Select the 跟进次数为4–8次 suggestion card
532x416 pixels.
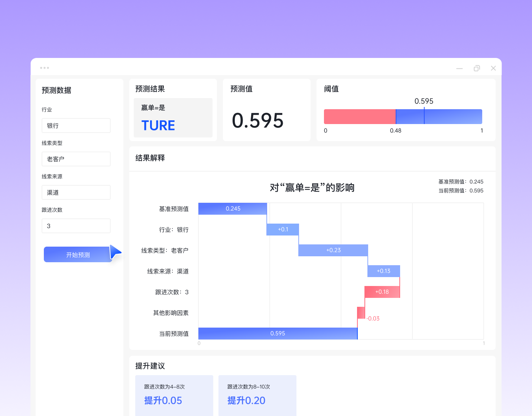pyautogui.click(x=174, y=394)
